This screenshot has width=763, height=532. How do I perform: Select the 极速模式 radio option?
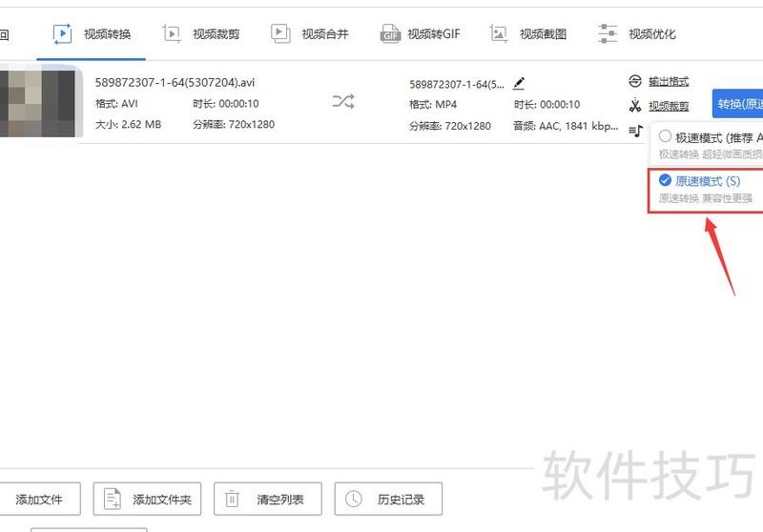(x=665, y=136)
